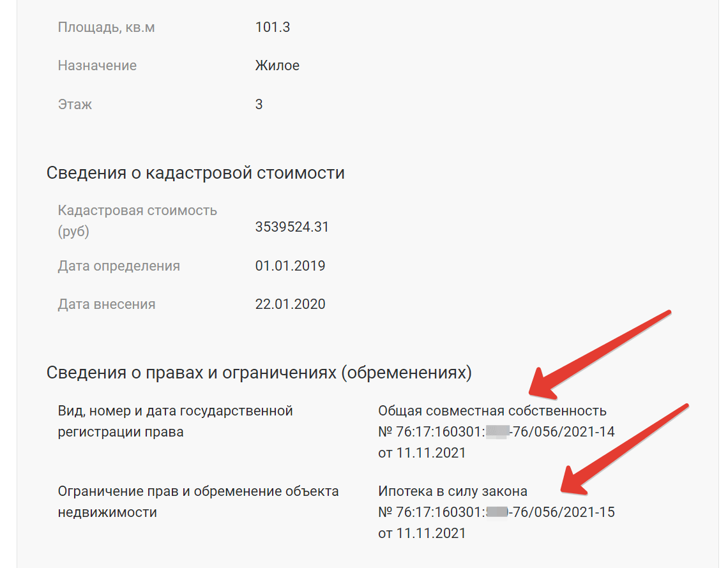Select the Кадастровая стоимость (руб) label
This screenshot has width=728, height=568.
click(x=137, y=221)
